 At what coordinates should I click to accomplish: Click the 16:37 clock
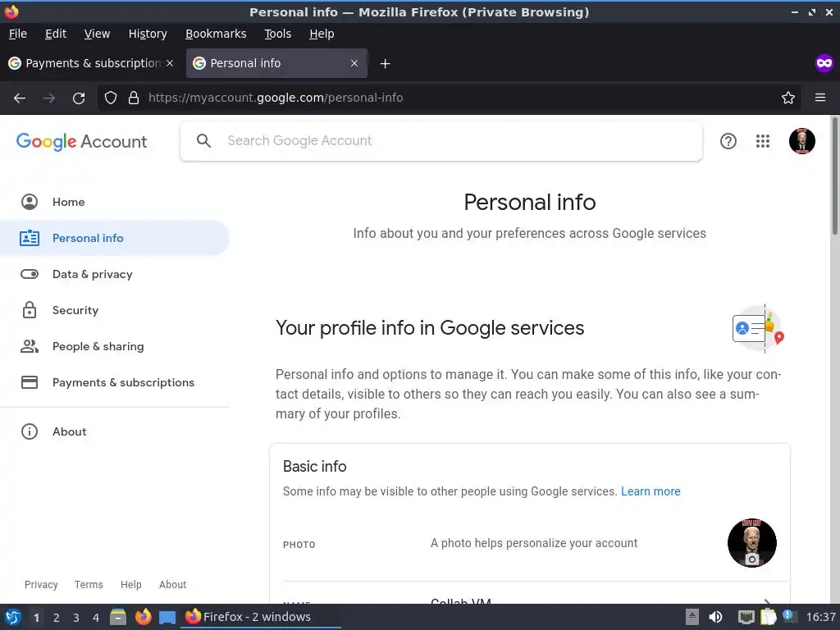(x=820, y=617)
